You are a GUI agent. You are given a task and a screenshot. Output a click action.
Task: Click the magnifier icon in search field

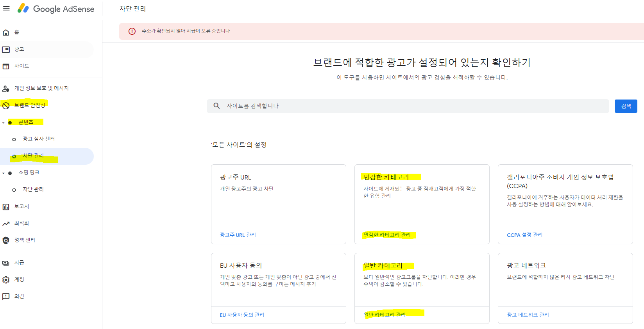pos(216,106)
